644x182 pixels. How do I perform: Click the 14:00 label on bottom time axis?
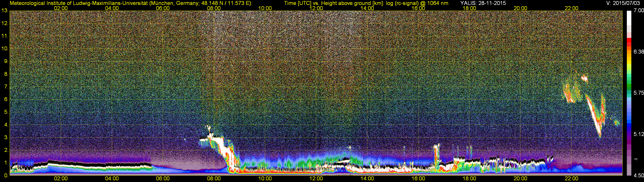point(367,179)
